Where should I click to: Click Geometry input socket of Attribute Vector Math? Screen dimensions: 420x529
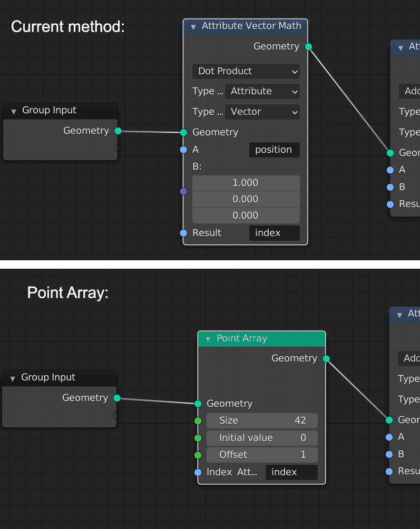pyautogui.click(x=183, y=133)
